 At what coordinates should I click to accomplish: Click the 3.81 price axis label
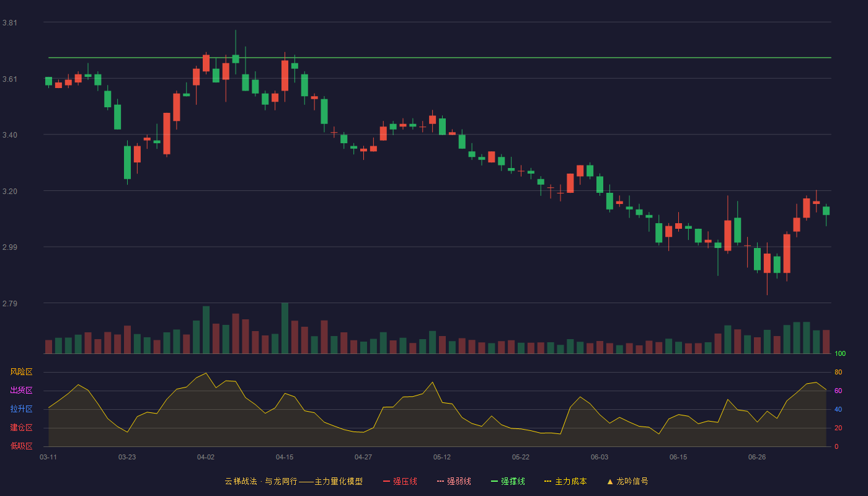point(10,23)
